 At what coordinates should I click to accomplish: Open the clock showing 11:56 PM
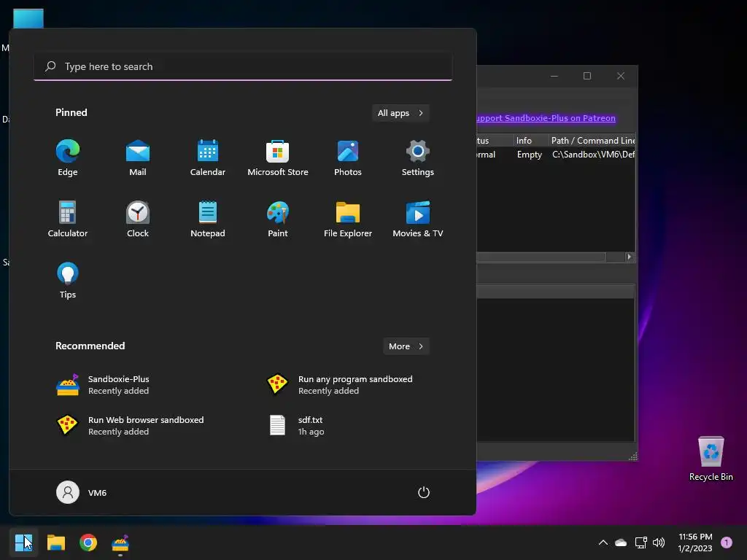click(694, 542)
